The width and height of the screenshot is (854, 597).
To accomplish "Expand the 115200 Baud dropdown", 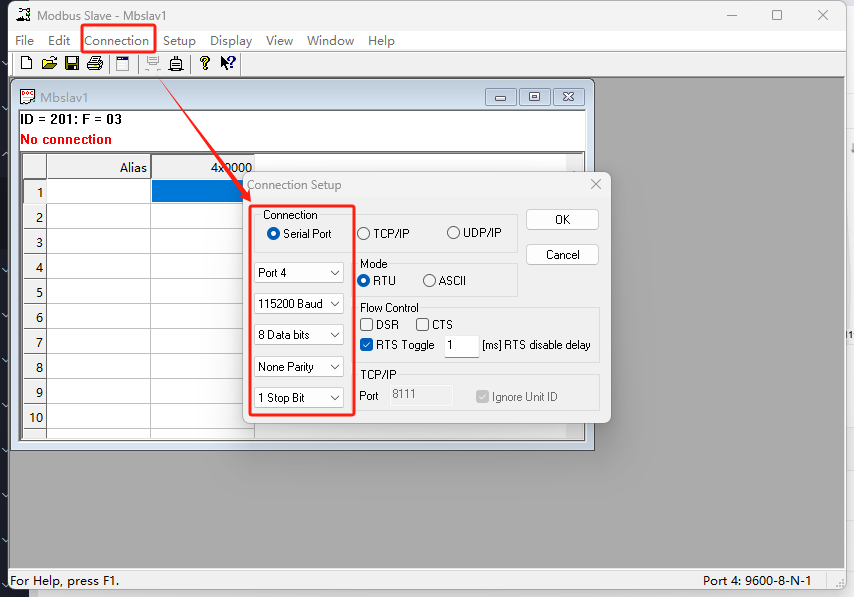I will (299, 304).
